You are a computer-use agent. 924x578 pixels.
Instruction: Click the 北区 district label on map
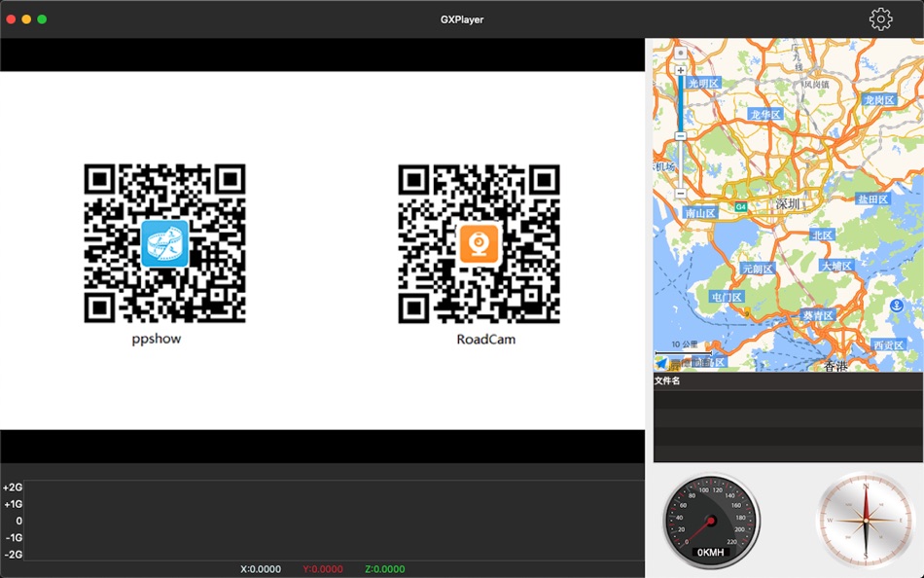pyautogui.click(x=822, y=235)
